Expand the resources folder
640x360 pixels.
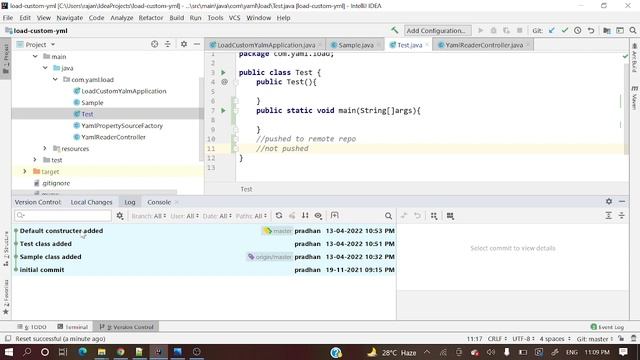click(x=45, y=148)
